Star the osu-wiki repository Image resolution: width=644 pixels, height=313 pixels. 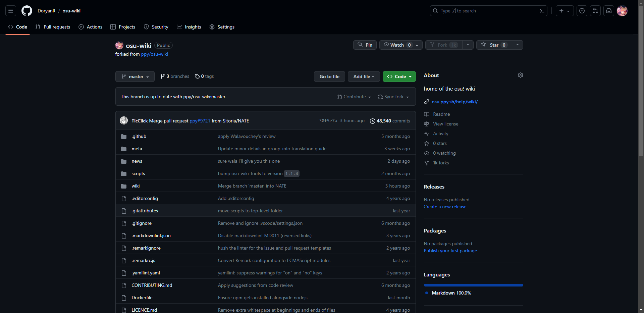pos(494,45)
